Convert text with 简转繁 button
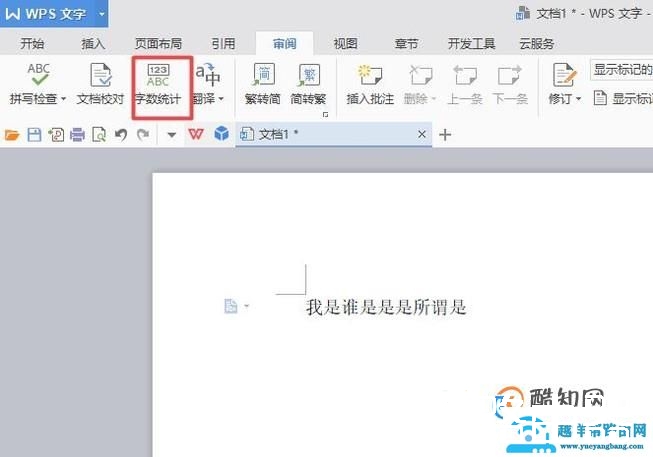The width and height of the screenshot is (653, 457). click(308, 84)
